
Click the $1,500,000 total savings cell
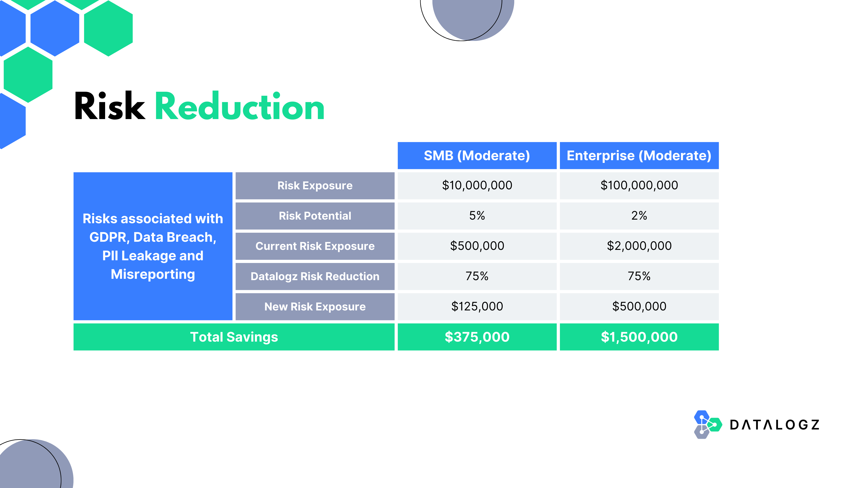point(639,337)
